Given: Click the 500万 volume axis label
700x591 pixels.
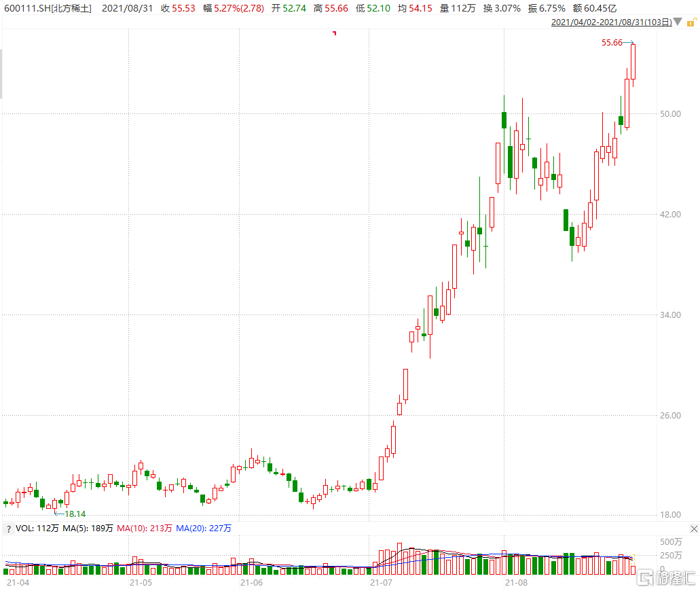Looking at the screenshot, I should tap(671, 542).
